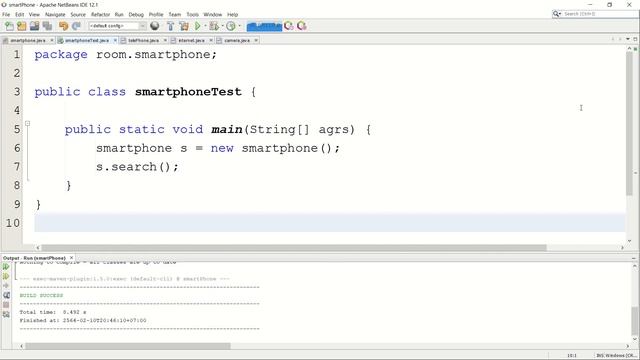Open the Profile Project dropdown arrow
640x360 pixels.
pos(239,26)
